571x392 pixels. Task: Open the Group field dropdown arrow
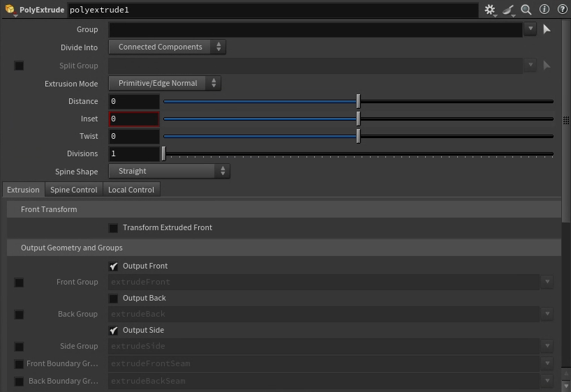pos(531,29)
